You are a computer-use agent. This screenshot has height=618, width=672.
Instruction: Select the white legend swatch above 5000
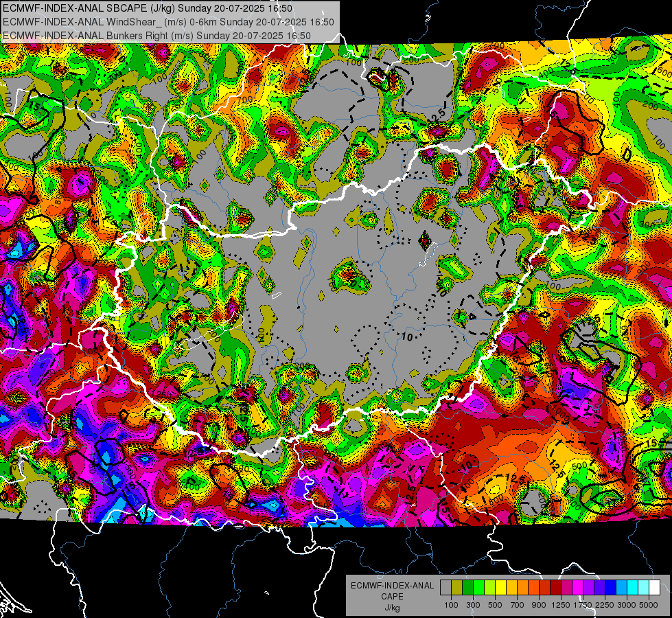[654, 588]
